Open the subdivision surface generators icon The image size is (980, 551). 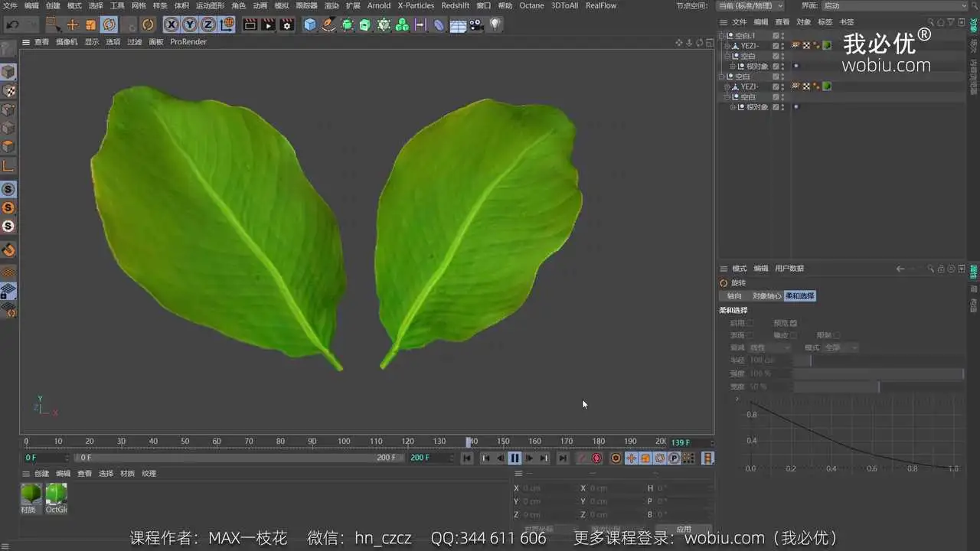(348, 24)
